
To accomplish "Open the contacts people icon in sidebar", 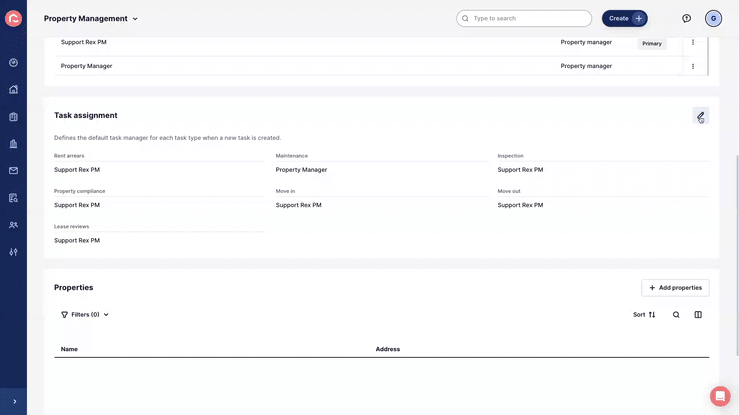I will pos(13,225).
